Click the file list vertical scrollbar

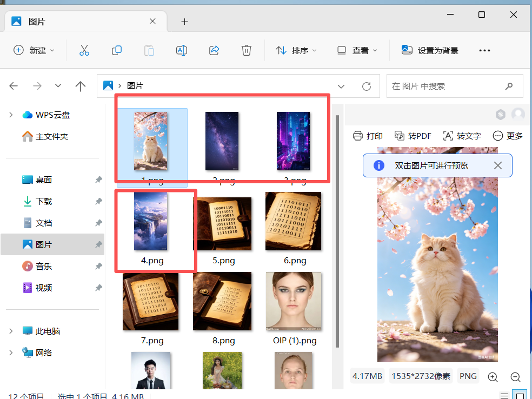click(x=337, y=231)
